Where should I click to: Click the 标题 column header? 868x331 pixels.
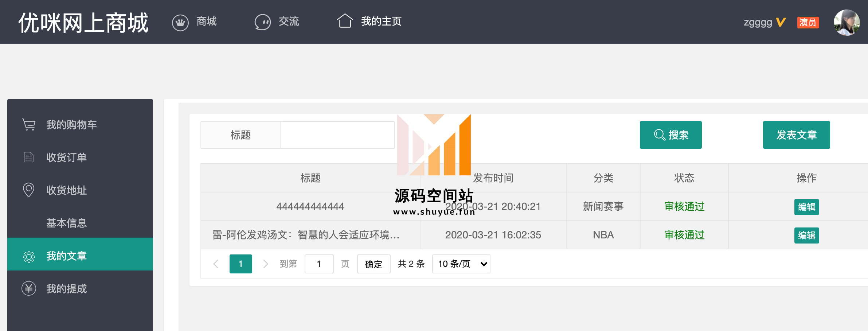coord(310,178)
